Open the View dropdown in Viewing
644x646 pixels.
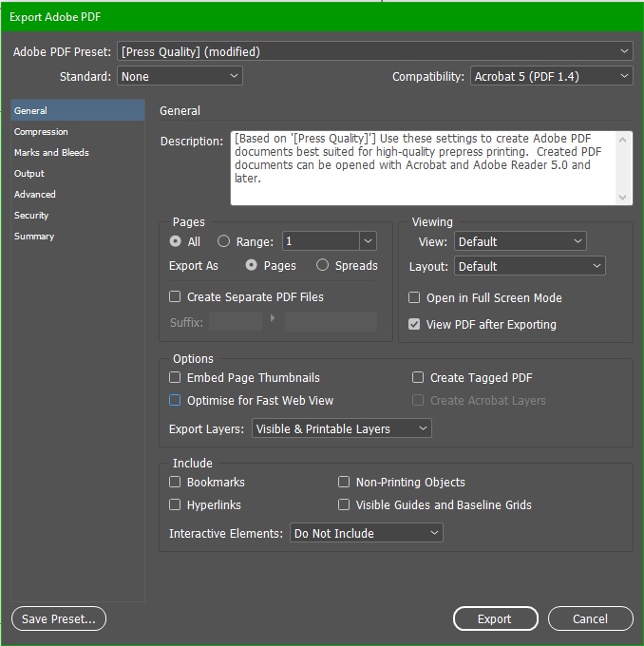pos(520,241)
